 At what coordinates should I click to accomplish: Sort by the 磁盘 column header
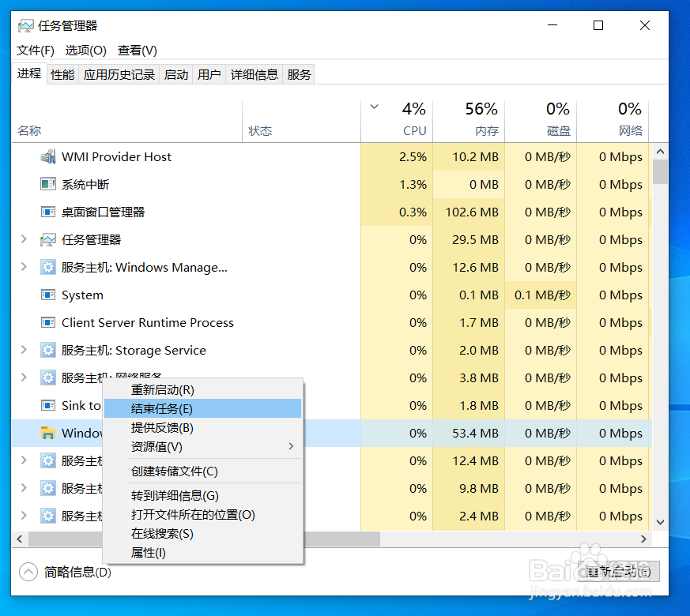tap(541, 122)
